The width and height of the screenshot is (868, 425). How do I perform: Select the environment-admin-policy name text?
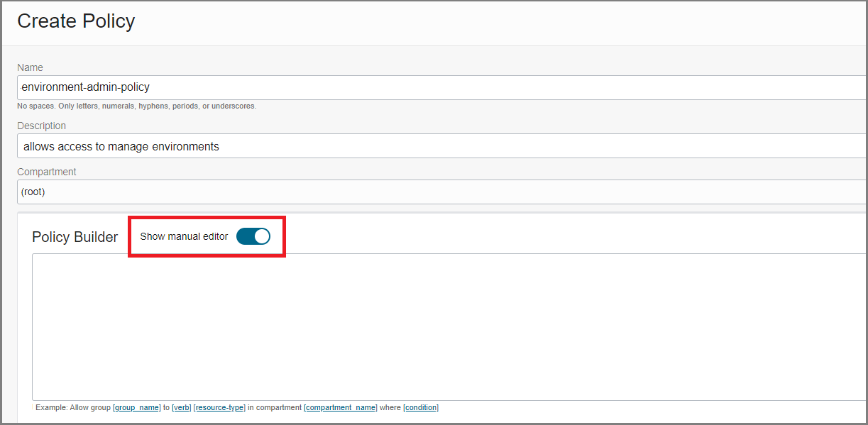(x=85, y=87)
